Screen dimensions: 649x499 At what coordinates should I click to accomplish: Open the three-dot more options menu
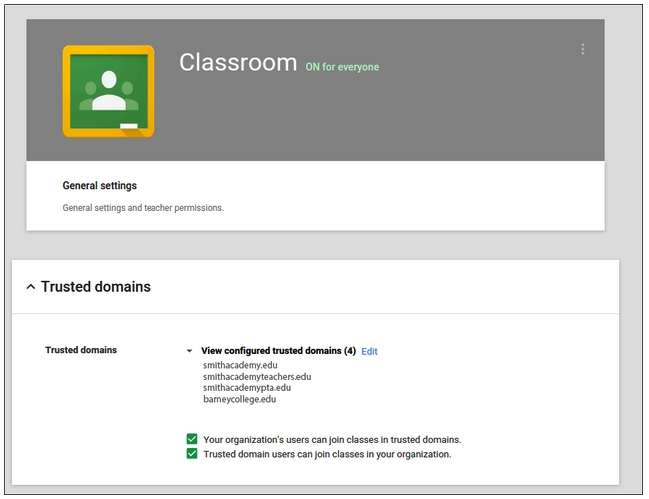(x=582, y=49)
